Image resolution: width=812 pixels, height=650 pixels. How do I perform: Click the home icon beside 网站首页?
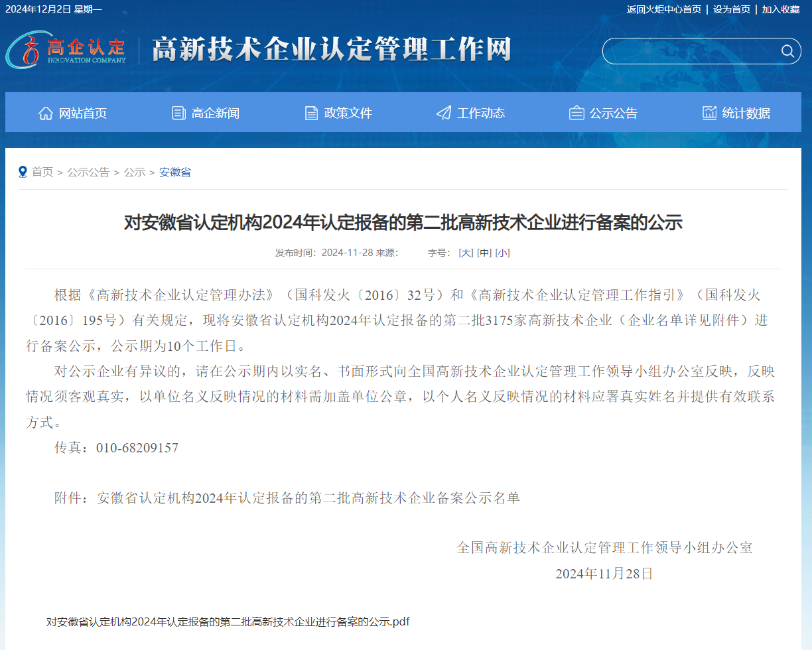coord(45,113)
